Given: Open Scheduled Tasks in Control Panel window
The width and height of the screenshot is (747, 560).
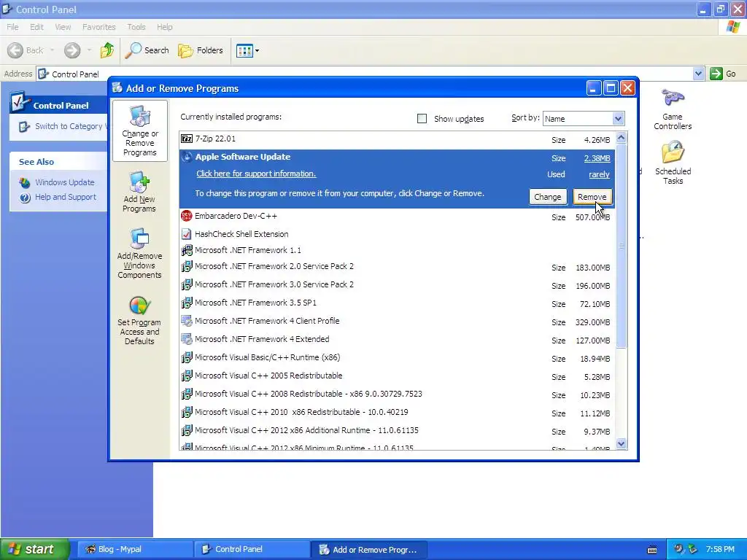Looking at the screenshot, I should 673,163.
